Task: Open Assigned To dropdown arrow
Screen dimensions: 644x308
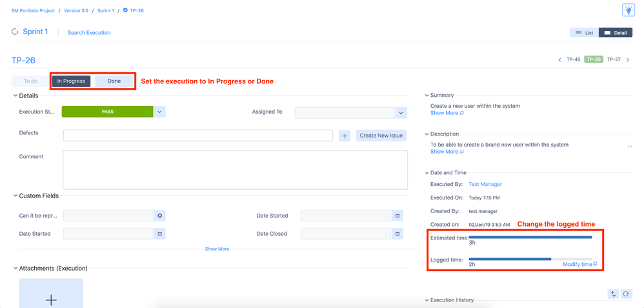Action: click(401, 112)
